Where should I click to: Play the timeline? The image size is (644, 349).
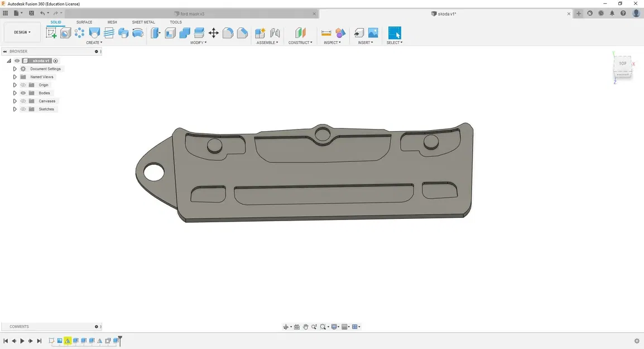point(22,341)
